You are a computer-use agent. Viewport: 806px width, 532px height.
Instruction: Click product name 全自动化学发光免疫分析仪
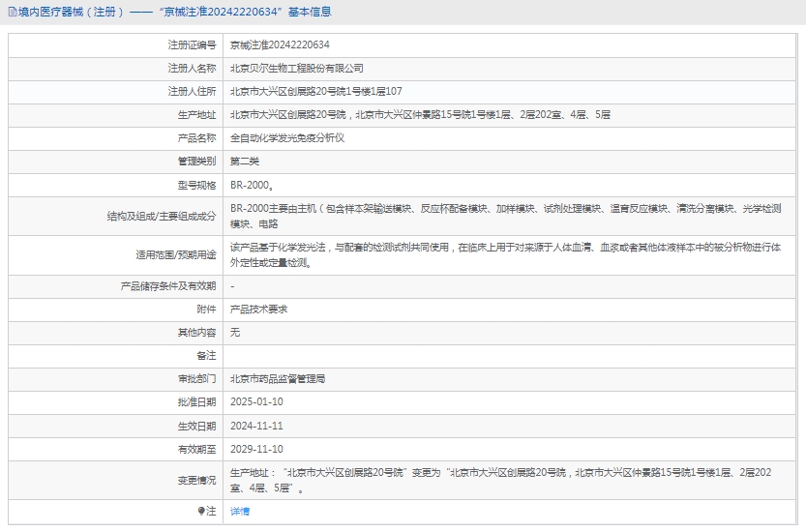(287, 137)
